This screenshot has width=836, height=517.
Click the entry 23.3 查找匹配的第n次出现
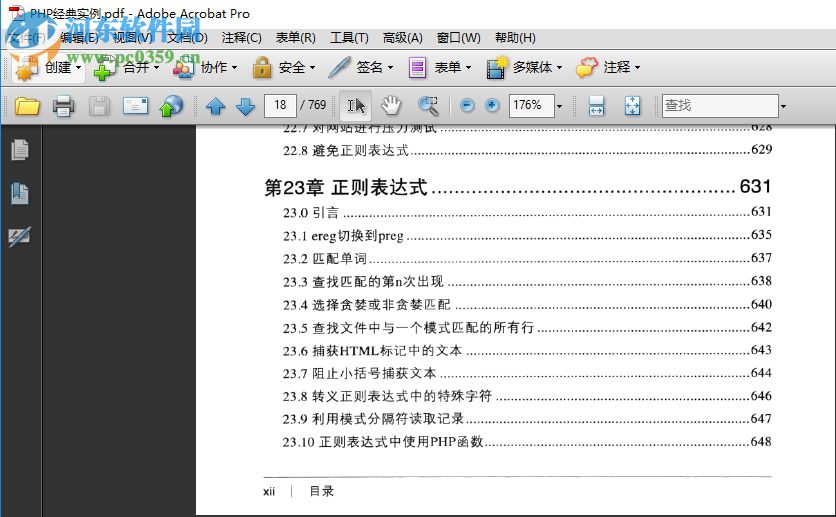pos(363,281)
